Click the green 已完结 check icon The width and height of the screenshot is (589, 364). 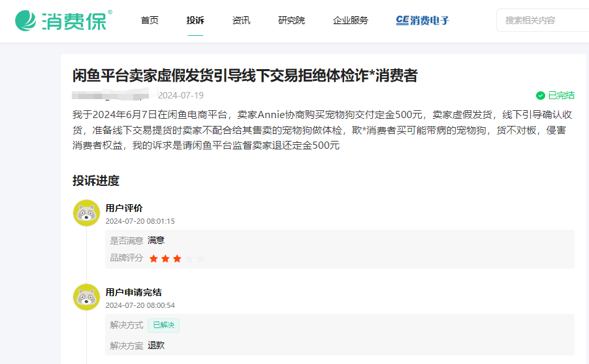541,96
